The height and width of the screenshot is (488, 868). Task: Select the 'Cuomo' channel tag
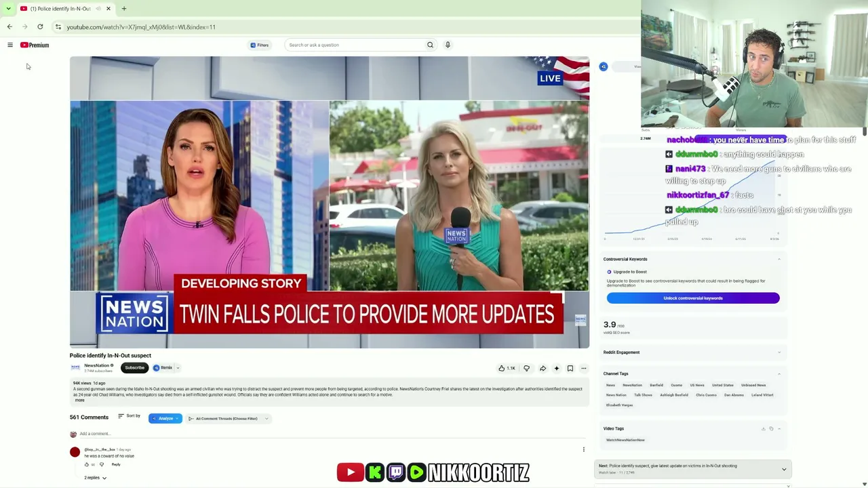(x=677, y=385)
